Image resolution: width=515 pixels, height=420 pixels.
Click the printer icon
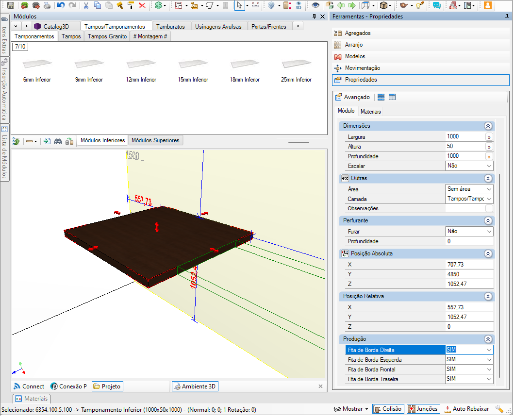tap(47, 5)
